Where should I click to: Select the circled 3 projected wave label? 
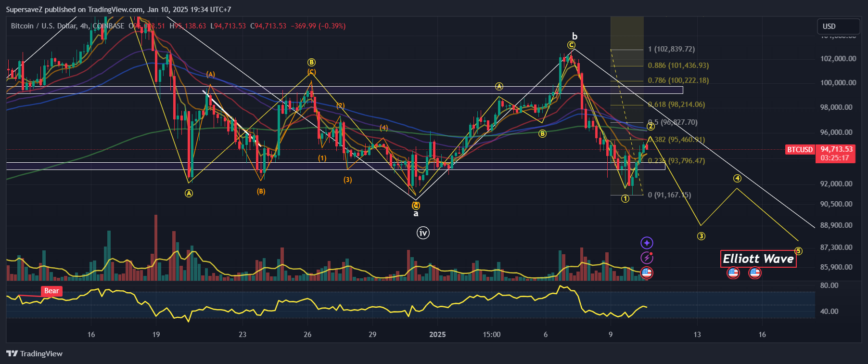click(701, 236)
